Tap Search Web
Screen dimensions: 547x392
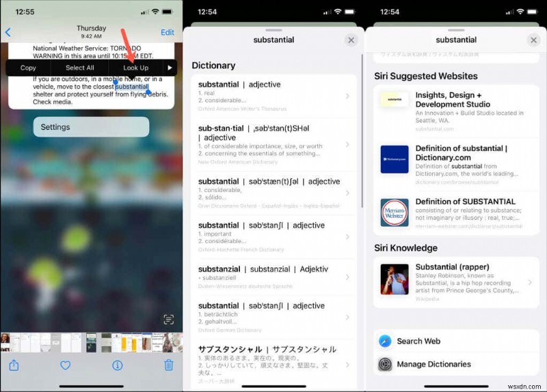[x=456, y=341]
